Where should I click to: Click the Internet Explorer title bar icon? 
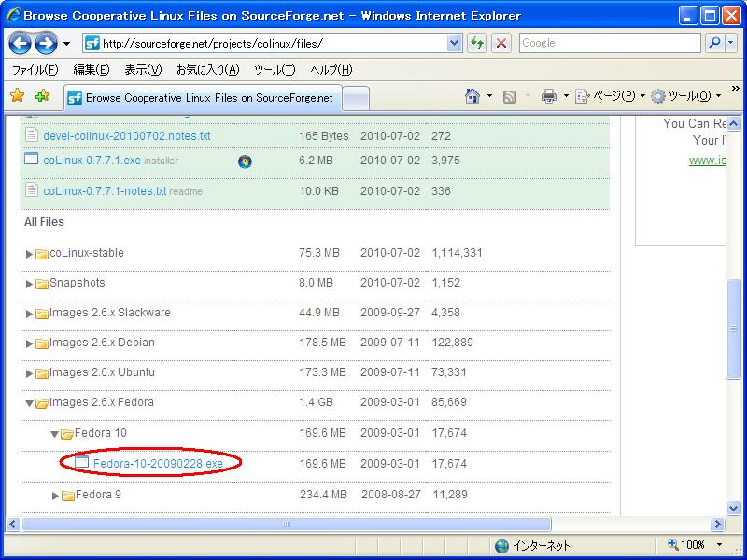tap(13, 15)
